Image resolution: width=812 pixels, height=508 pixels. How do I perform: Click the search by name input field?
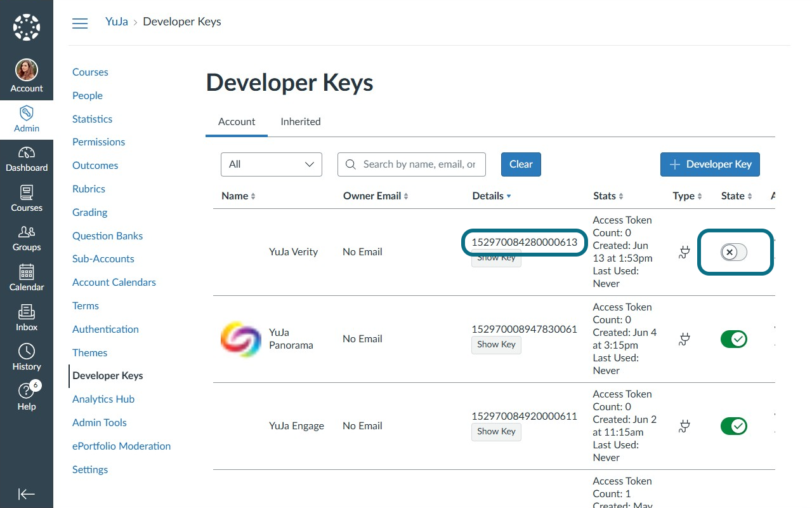tap(412, 164)
